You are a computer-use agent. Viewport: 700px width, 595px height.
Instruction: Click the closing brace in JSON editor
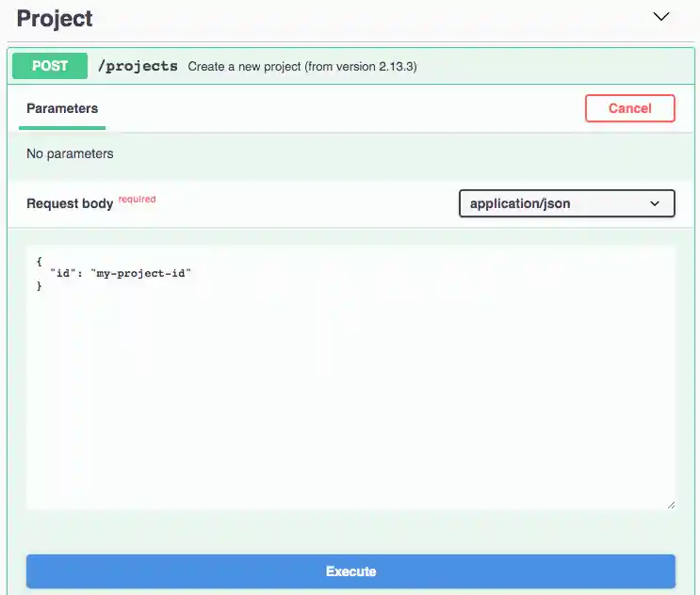[x=40, y=285]
